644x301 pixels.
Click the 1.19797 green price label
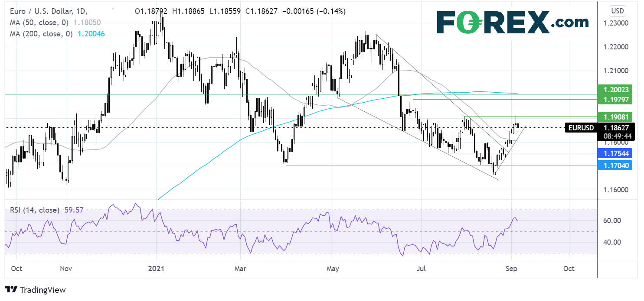point(615,100)
